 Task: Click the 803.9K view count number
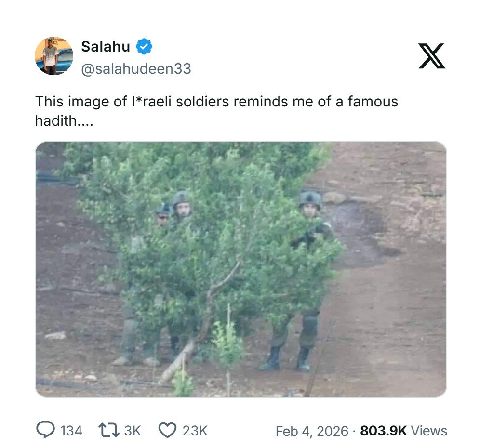point(383,431)
